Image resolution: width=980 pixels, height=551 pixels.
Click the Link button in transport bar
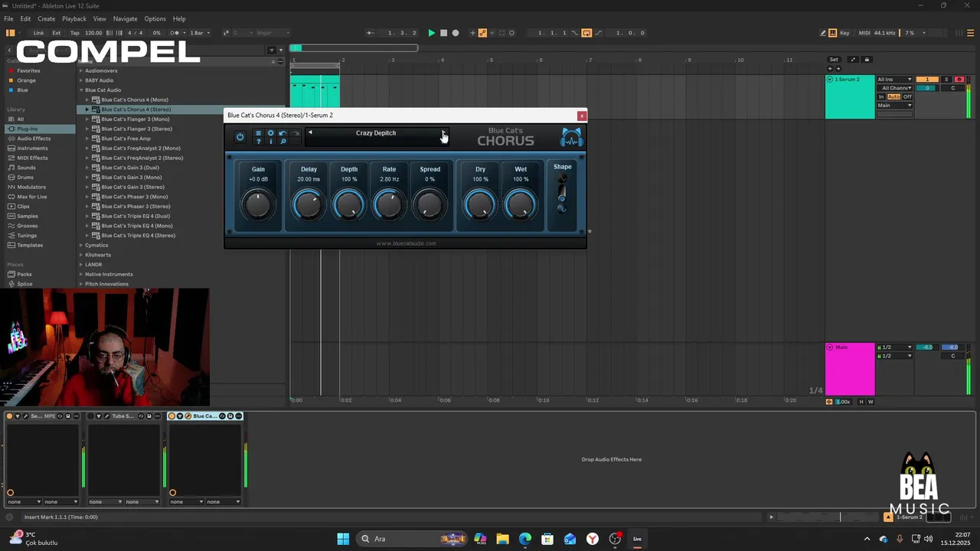pos(38,33)
